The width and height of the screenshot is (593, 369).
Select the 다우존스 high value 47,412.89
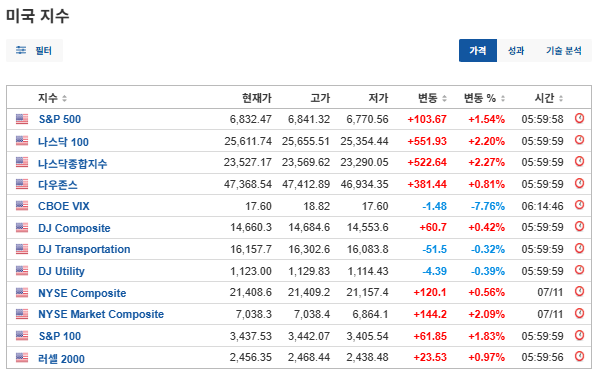pyautogui.click(x=306, y=184)
